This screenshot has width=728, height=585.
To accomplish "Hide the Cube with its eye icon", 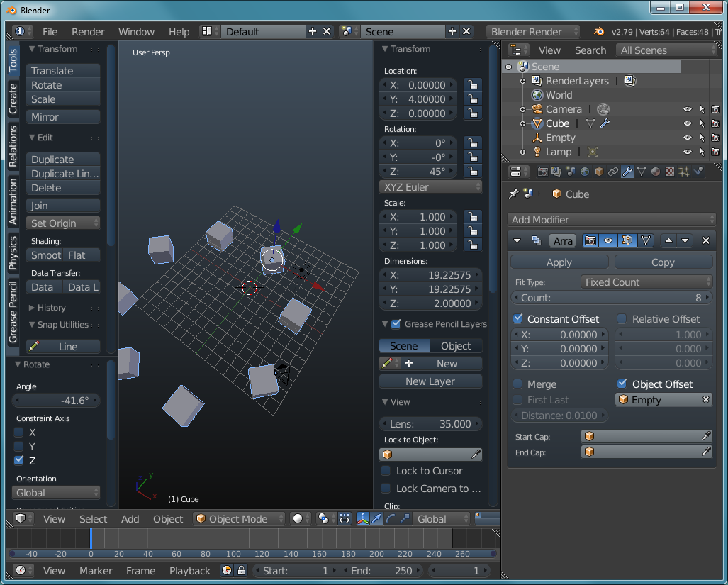I will point(688,123).
